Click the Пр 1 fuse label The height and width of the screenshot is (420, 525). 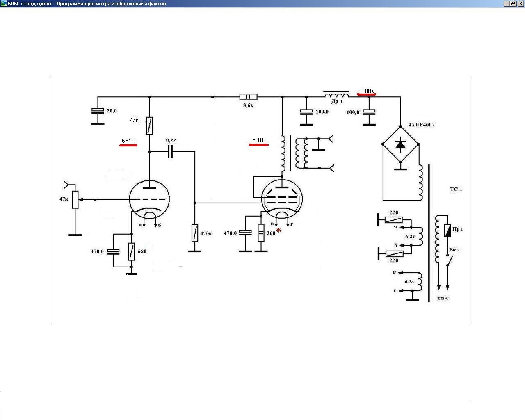click(x=458, y=229)
